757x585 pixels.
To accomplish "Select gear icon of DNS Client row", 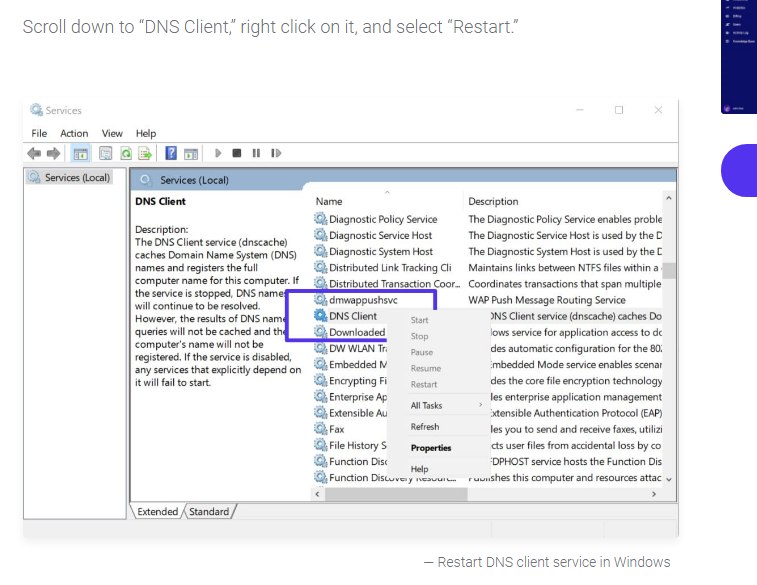I will pos(321,316).
